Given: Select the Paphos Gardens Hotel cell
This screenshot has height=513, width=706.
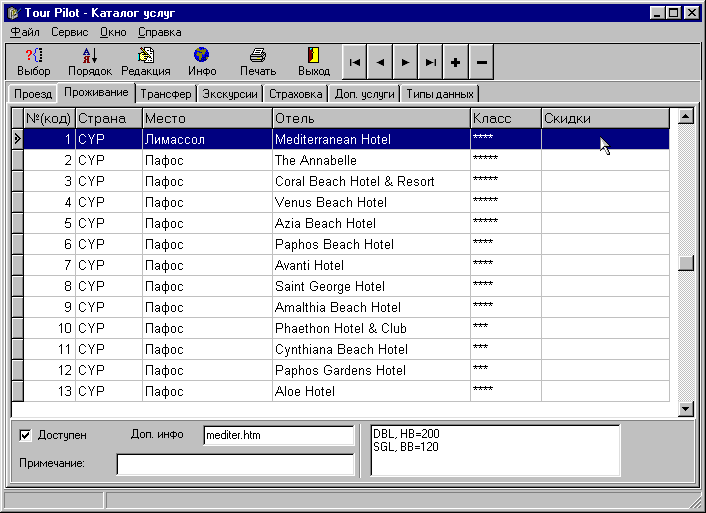Looking at the screenshot, I should [x=371, y=370].
